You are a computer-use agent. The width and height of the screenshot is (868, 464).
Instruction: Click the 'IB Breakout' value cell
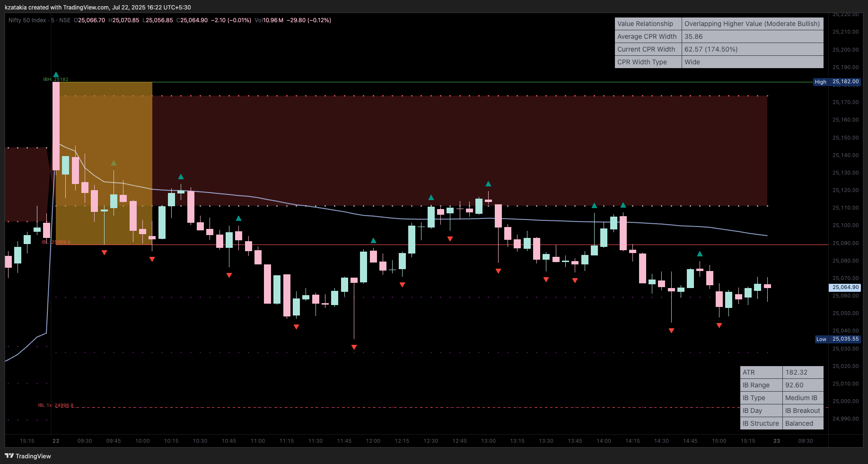click(803, 411)
